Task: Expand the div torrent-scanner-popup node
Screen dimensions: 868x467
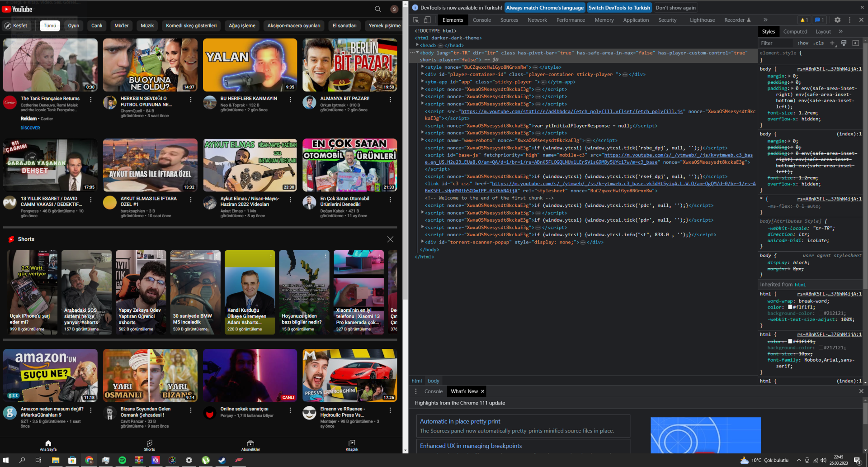Action: (423, 242)
